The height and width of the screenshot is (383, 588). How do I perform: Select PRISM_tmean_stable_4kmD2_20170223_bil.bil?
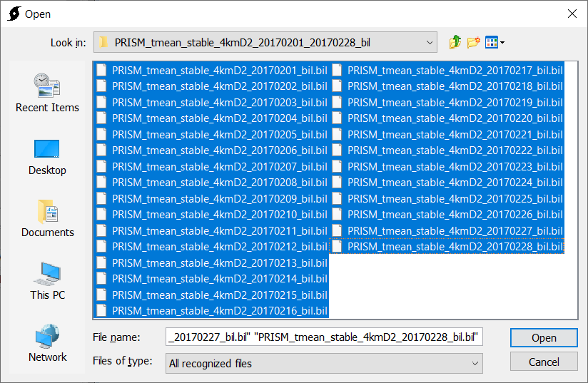(x=447, y=166)
